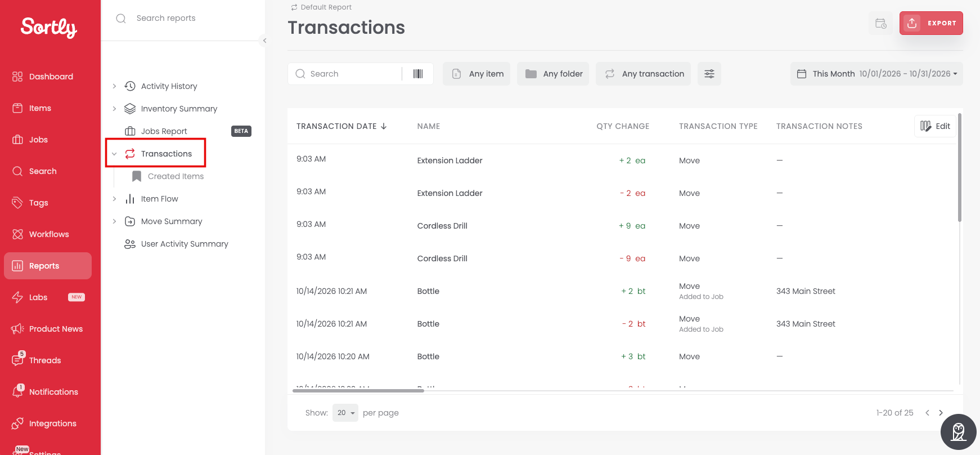
Task: Open the Jobs Report
Action: click(164, 131)
